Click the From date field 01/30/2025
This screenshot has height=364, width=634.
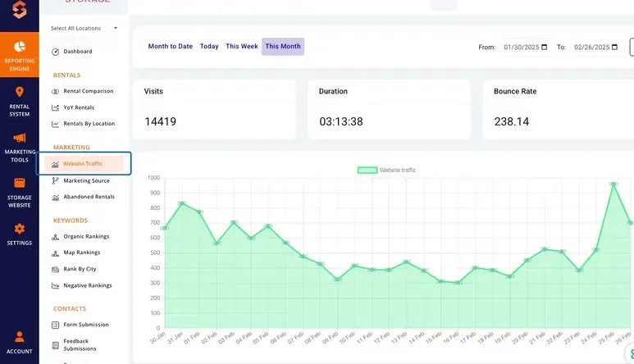point(525,48)
